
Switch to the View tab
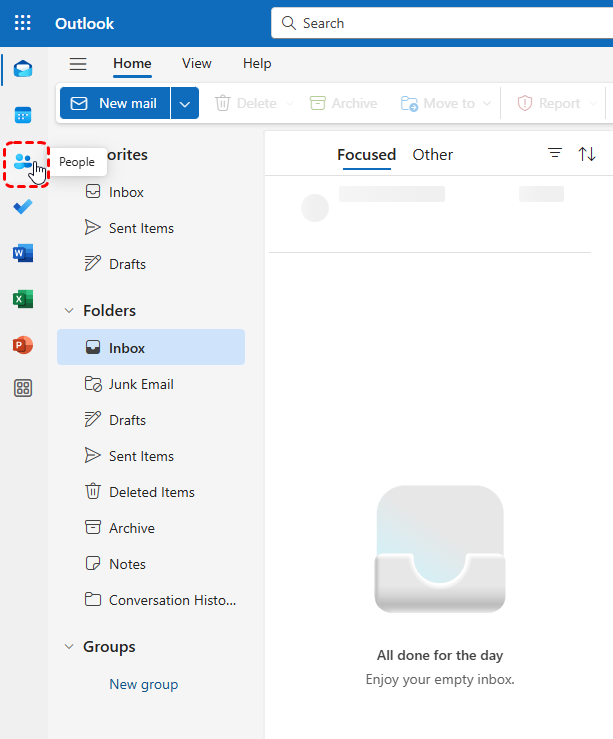pos(196,64)
